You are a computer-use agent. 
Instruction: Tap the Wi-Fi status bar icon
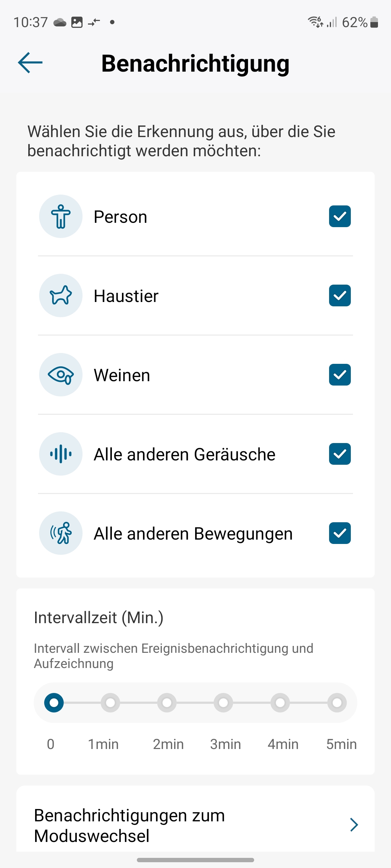click(314, 22)
